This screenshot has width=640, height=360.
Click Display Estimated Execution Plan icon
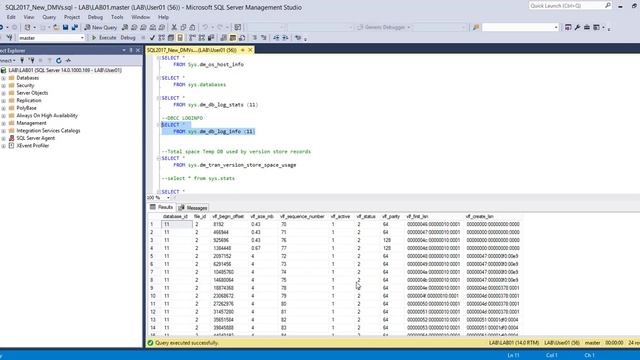pyautogui.click(x=161, y=38)
